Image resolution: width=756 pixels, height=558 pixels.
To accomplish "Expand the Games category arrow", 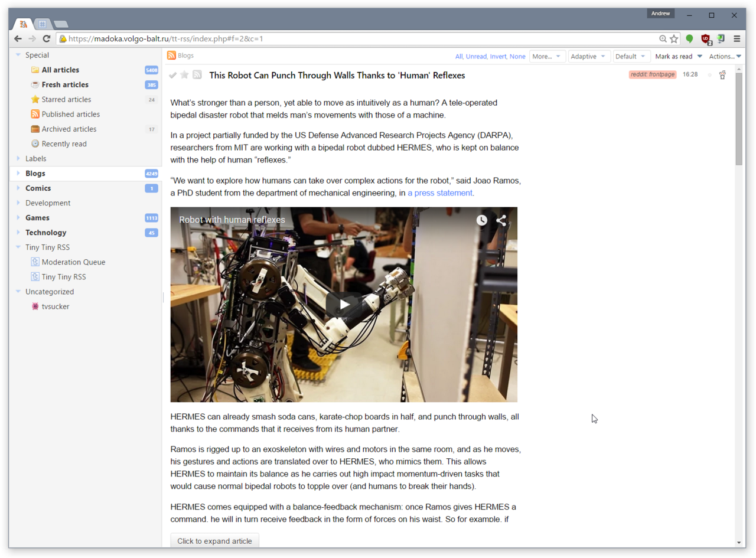I will point(18,217).
